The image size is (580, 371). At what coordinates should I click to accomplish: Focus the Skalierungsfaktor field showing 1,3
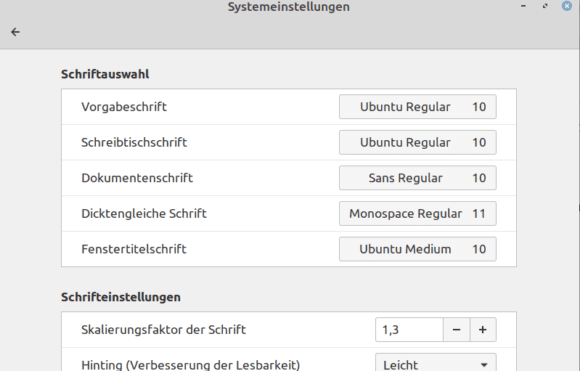tap(409, 330)
